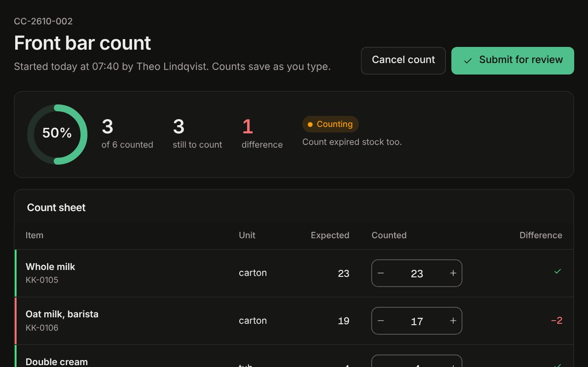Click the Counting status badge
Image resolution: width=588 pixels, height=367 pixels.
pos(330,124)
